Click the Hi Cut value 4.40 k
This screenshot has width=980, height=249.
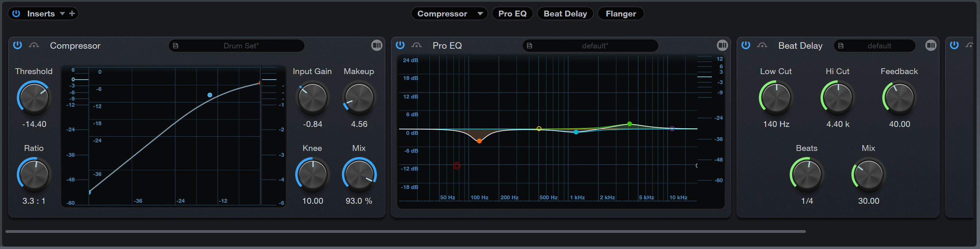837,124
